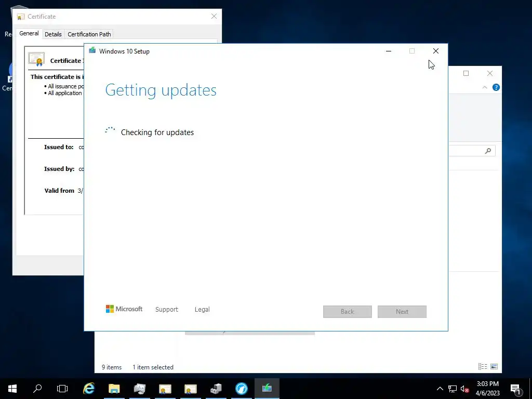
Task: Click the File Explorer search magnifier
Action: click(488, 151)
